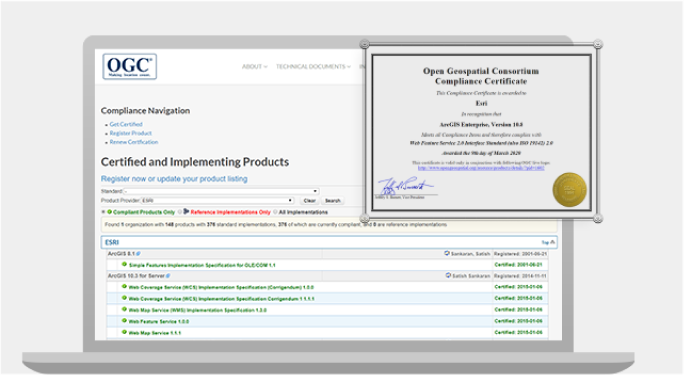
Task: Click contact icon beside Satish Sankaran
Action: (448, 276)
